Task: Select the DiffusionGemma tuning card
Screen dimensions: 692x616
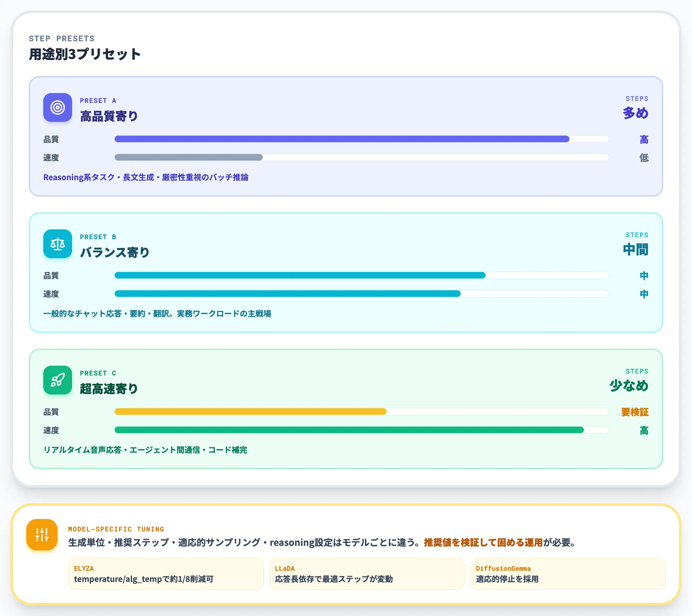Action: click(x=568, y=574)
